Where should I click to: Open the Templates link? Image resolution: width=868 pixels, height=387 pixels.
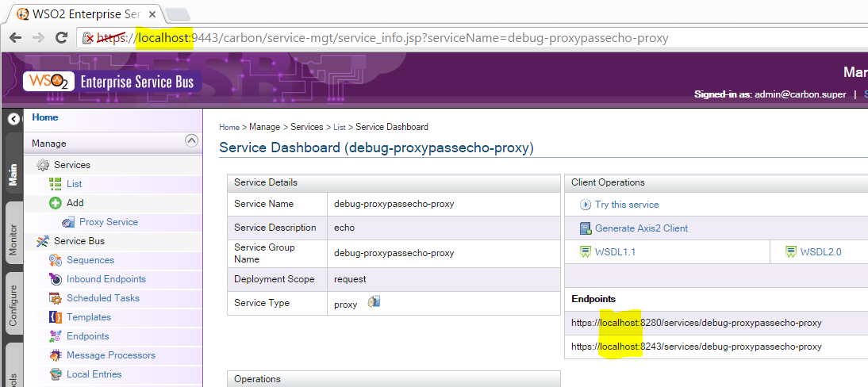[x=89, y=317]
